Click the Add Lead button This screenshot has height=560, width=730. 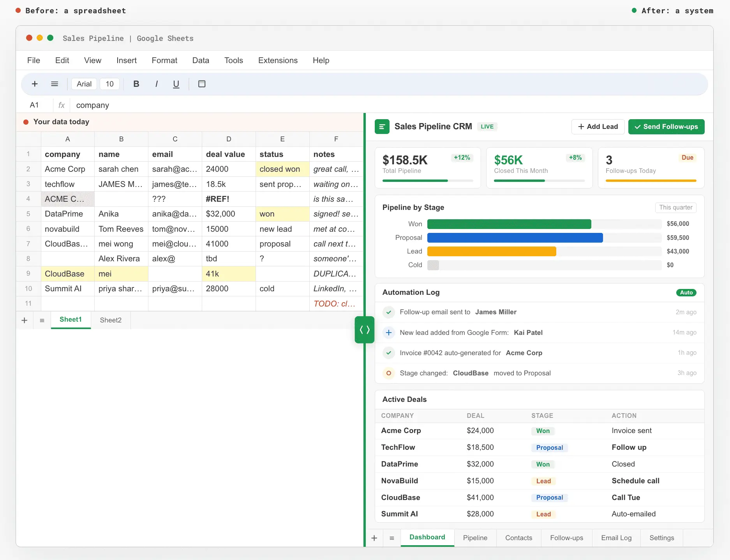click(598, 127)
